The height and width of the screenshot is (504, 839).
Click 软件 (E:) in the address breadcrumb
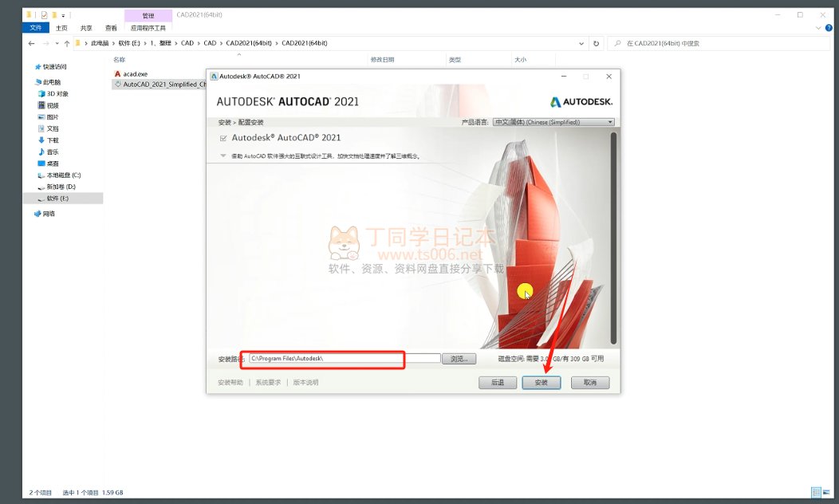[x=129, y=43]
